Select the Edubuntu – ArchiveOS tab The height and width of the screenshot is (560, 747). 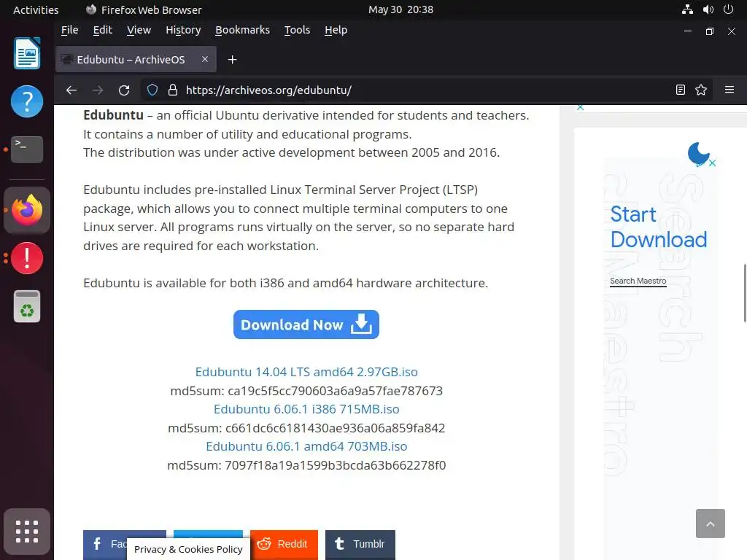coord(136,60)
